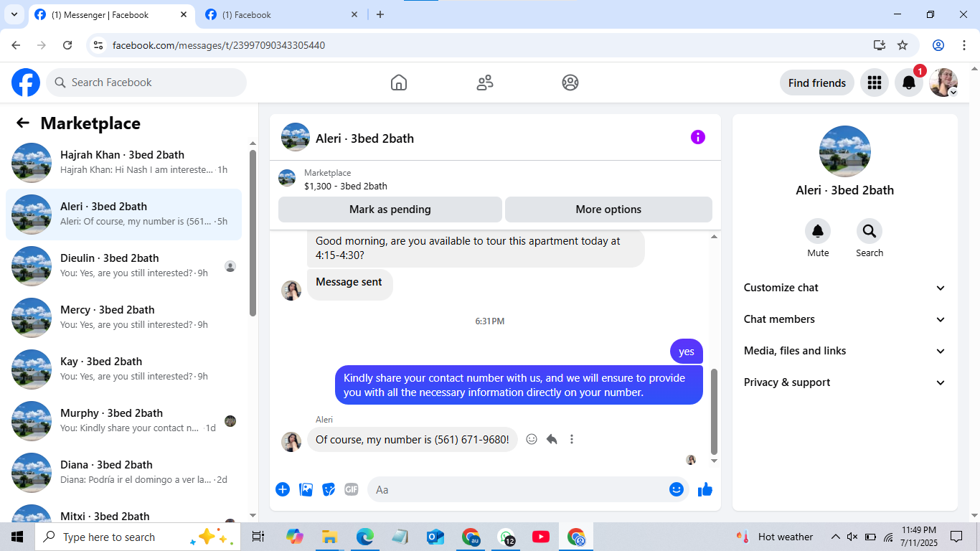Click the 'yes' sent message bubble

[687, 352]
